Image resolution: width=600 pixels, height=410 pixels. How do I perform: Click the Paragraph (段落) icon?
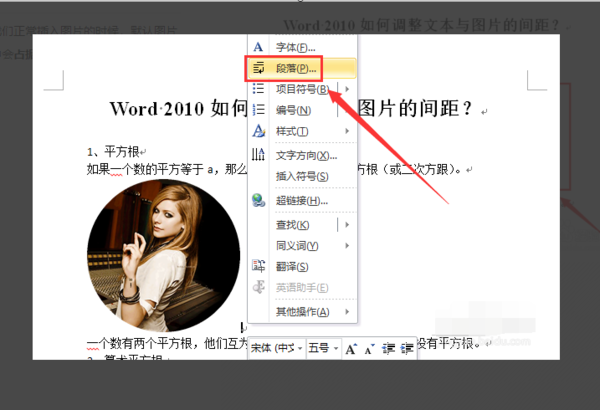pyautogui.click(x=259, y=68)
